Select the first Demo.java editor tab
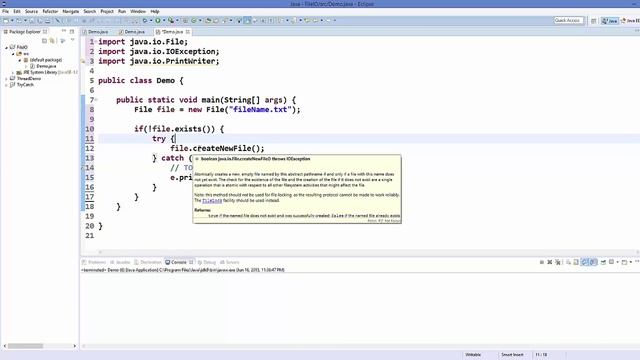 pos(96,32)
